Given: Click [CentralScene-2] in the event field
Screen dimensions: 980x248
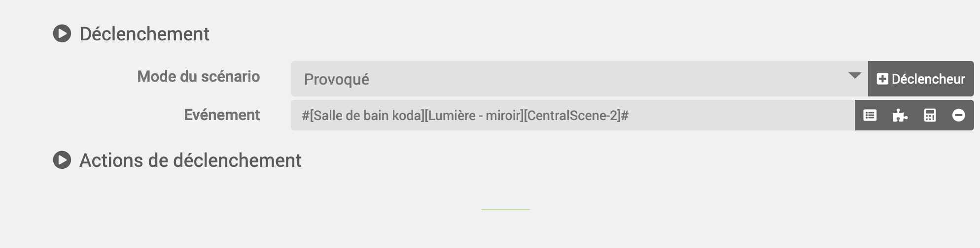Looking at the screenshot, I should pyautogui.click(x=572, y=116).
